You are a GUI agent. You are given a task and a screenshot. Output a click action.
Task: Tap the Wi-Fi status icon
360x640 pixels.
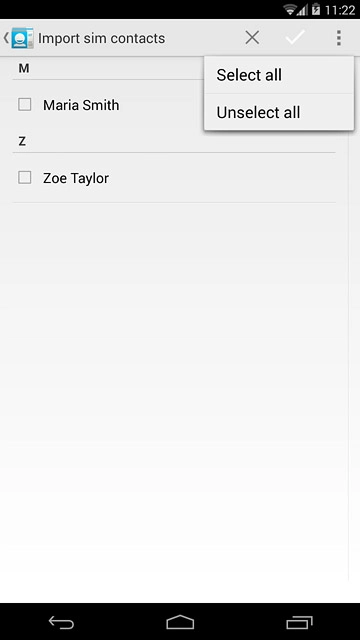pyautogui.click(x=290, y=9)
